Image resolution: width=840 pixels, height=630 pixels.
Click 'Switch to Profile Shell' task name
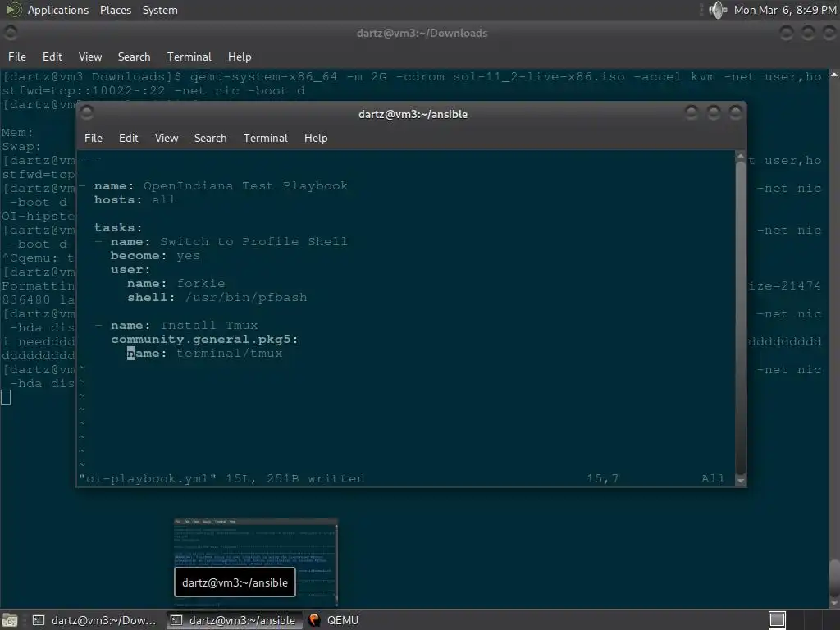(253, 242)
